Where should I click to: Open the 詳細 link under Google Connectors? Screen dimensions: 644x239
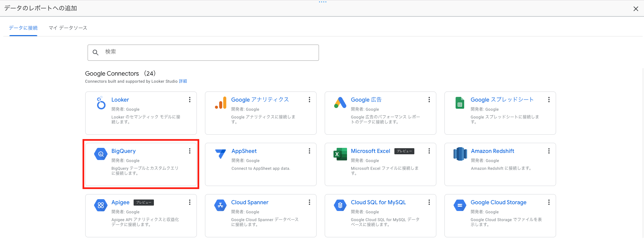pyautogui.click(x=183, y=81)
